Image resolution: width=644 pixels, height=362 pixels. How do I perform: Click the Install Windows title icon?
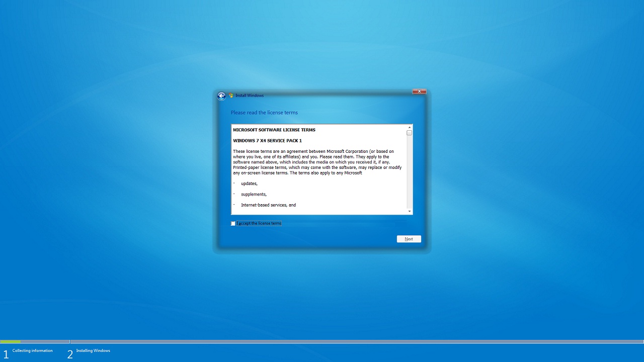click(231, 96)
